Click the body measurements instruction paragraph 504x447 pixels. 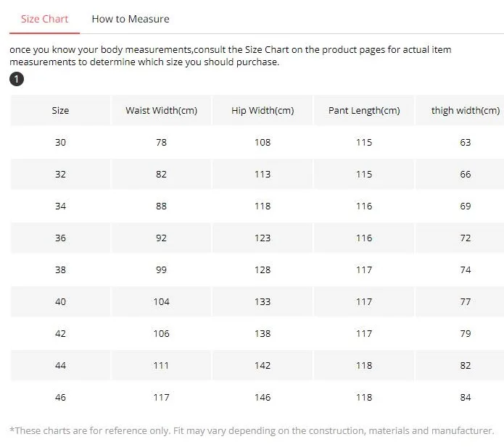click(231, 56)
